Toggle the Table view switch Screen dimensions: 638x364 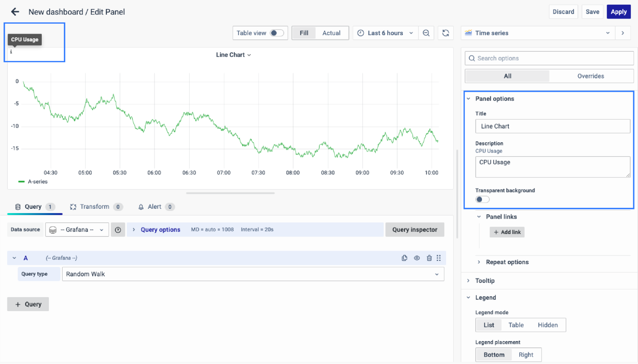tap(276, 33)
